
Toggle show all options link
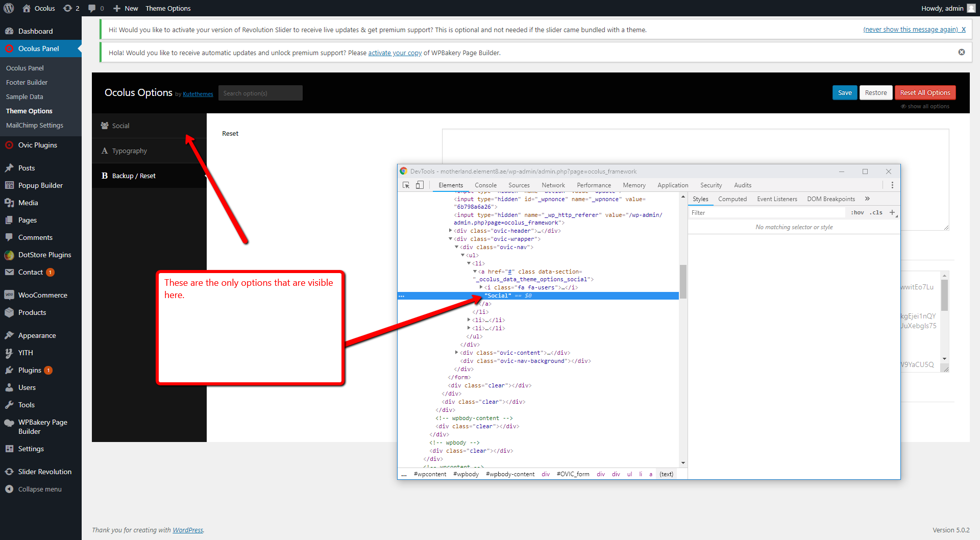[x=925, y=106]
